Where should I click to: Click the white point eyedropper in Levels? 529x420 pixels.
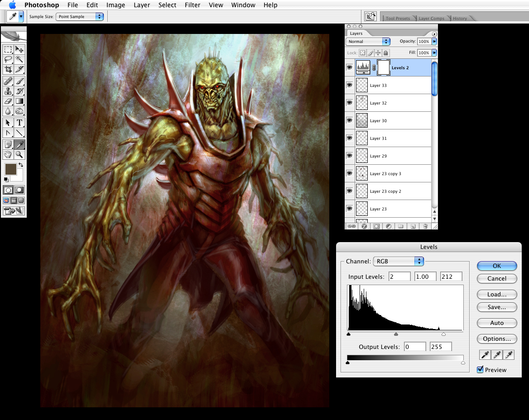pos(509,355)
